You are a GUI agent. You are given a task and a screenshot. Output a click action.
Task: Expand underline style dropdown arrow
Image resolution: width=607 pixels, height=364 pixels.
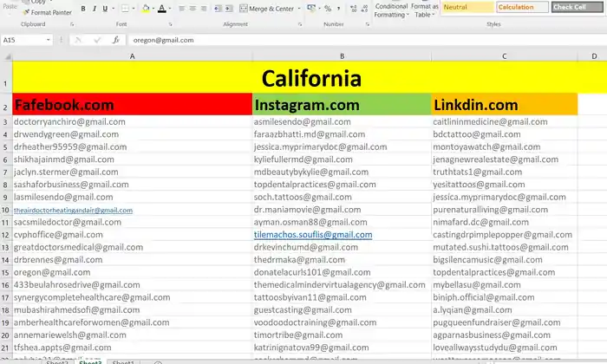(x=113, y=9)
